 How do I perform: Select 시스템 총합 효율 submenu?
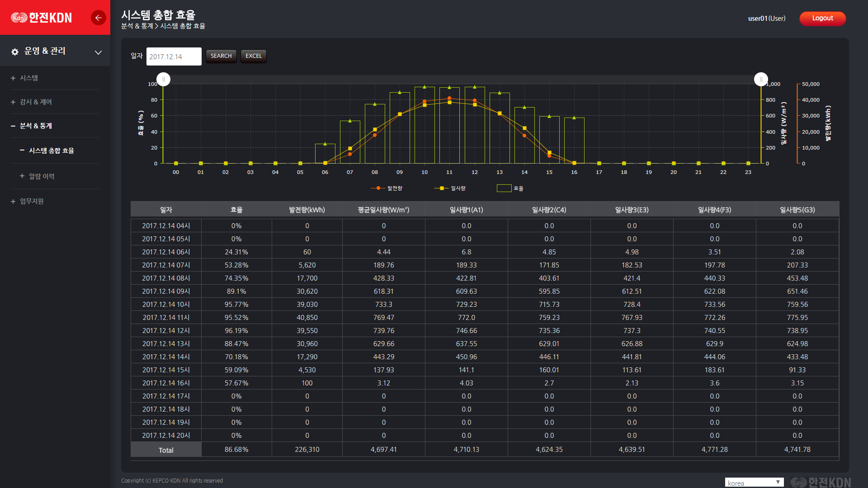click(47, 150)
